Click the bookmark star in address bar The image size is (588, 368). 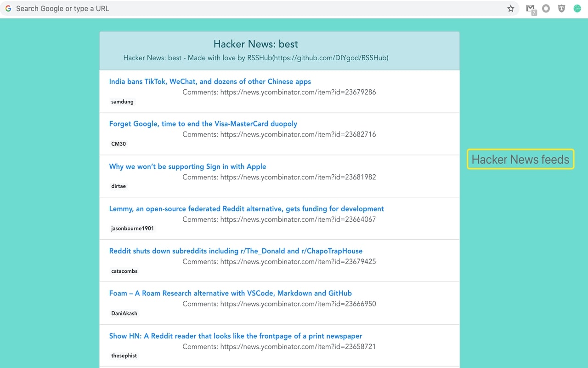[x=510, y=9]
